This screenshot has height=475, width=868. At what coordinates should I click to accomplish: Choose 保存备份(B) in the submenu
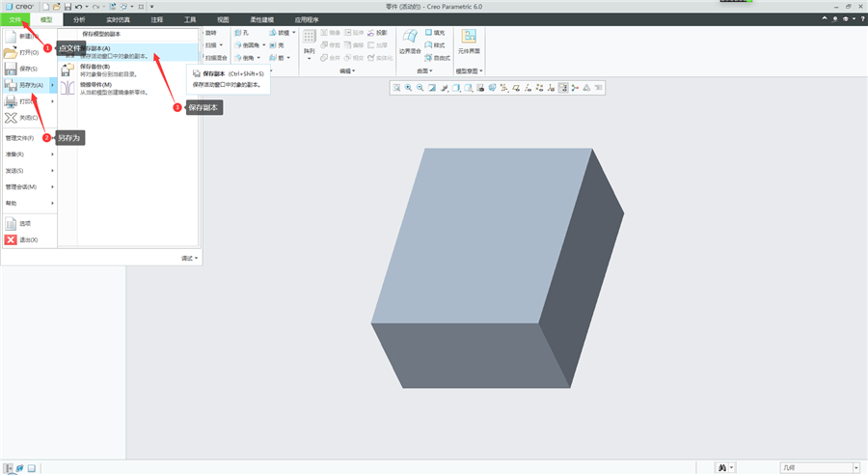click(x=128, y=70)
